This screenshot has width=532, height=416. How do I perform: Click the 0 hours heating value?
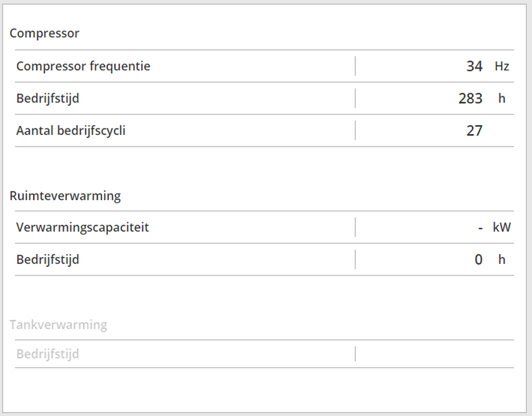coord(479,259)
